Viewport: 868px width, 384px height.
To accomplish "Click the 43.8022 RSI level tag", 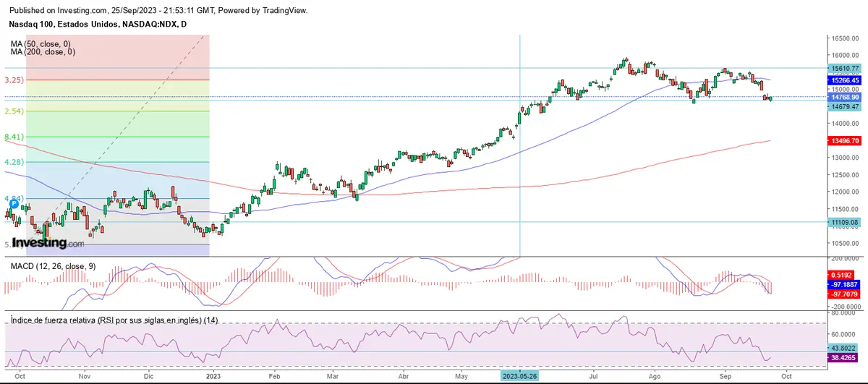I will 845,349.
